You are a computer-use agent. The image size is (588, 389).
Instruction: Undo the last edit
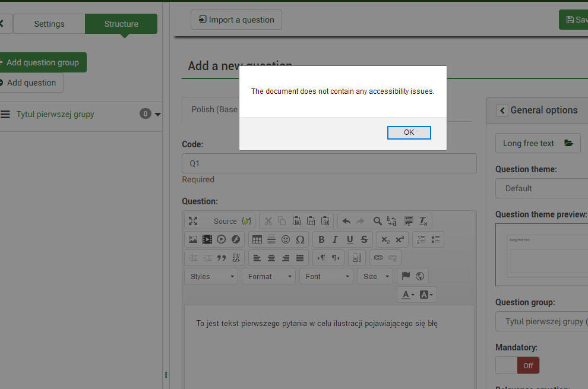coord(346,221)
